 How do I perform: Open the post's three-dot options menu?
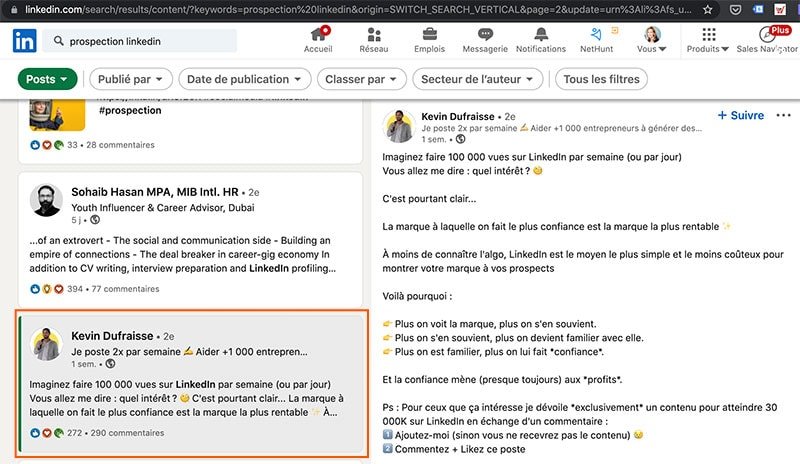click(x=783, y=115)
